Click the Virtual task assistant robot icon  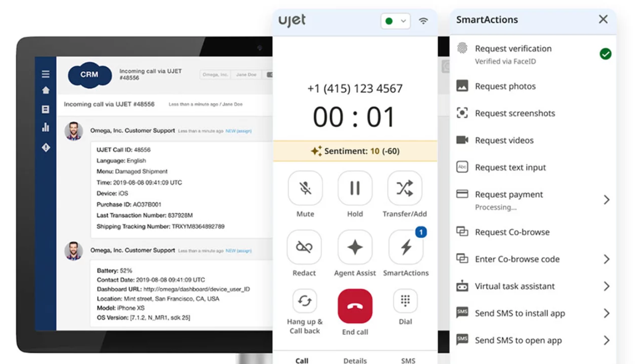[462, 285]
